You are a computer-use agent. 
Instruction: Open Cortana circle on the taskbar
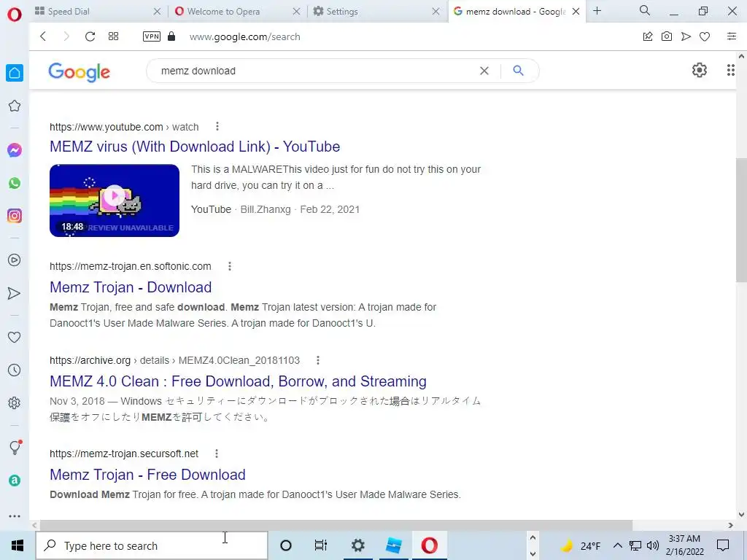[286, 545]
